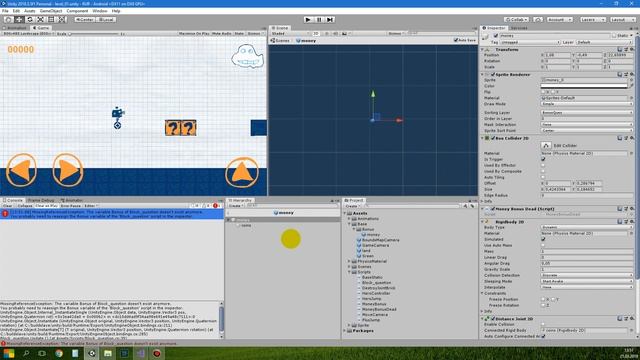
Task: Open the Draw Mode dropdown
Action: click(x=587, y=104)
